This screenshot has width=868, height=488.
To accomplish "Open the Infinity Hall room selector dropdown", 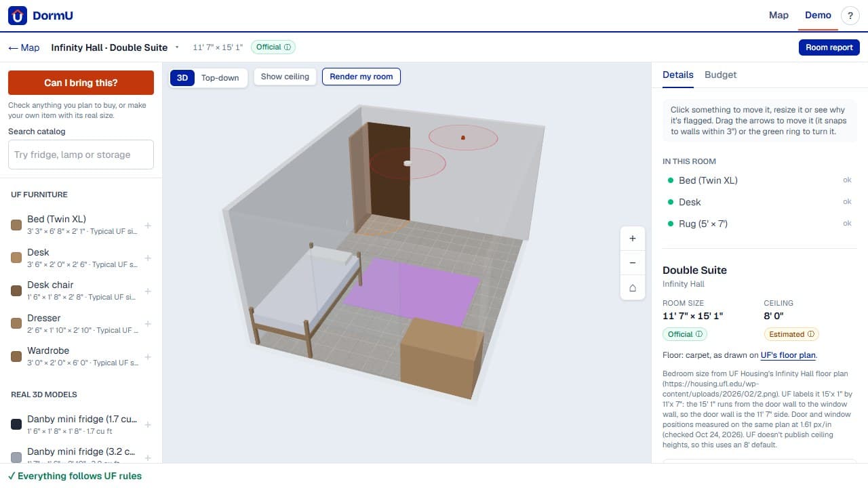I will click(115, 47).
